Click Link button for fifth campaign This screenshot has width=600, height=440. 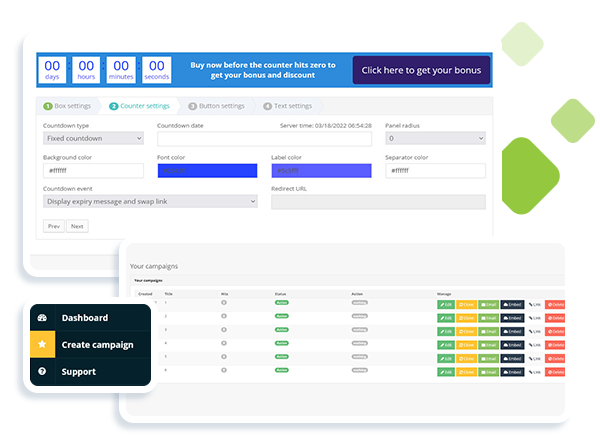coord(535,358)
